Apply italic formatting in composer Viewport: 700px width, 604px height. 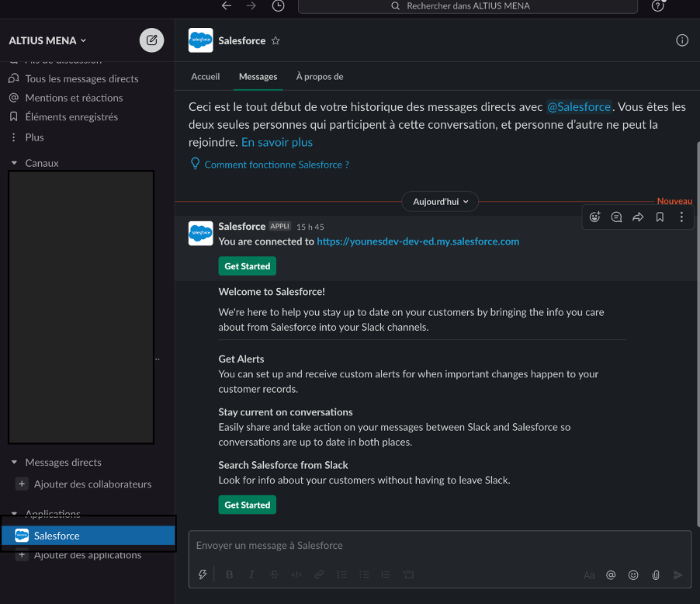251,574
